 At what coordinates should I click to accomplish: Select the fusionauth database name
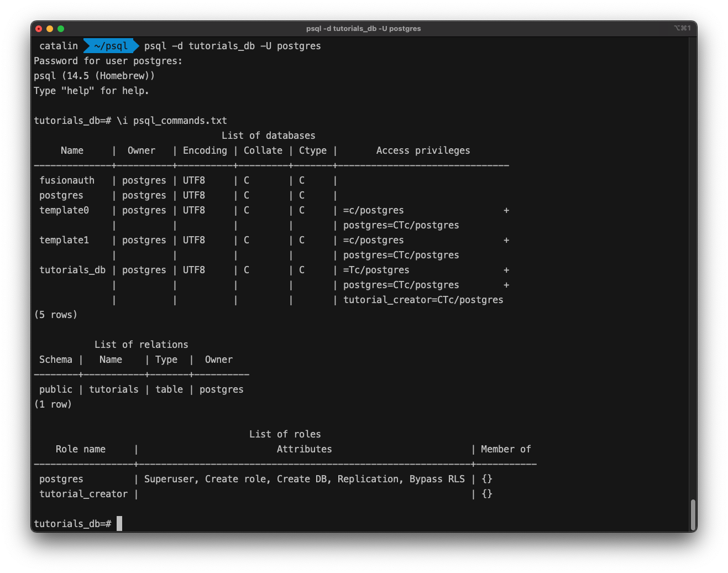tap(67, 180)
